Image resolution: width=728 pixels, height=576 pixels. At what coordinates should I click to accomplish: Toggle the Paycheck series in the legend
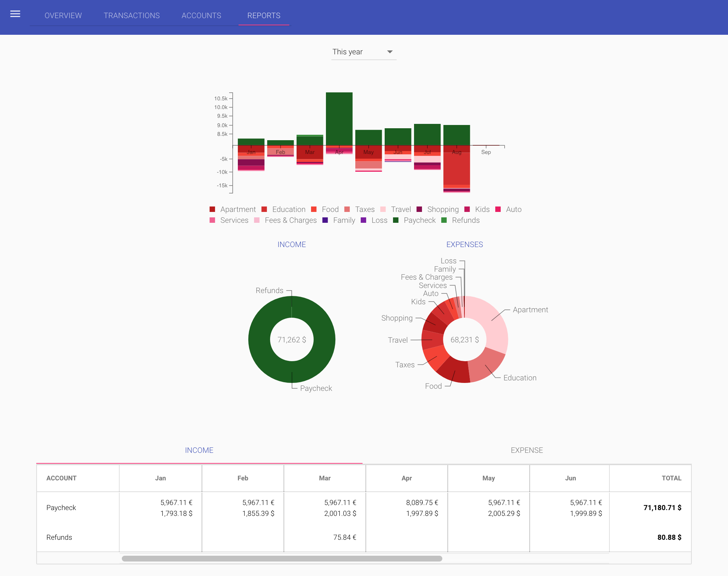click(419, 220)
